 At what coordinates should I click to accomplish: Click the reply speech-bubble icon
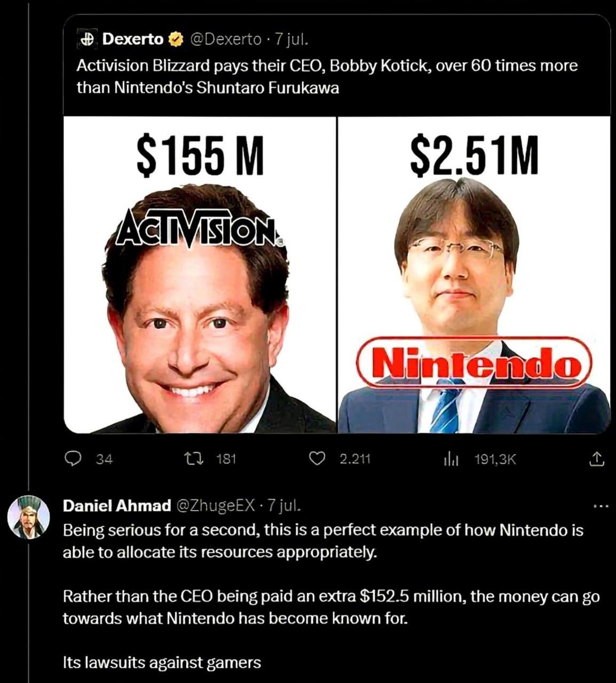point(73,459)
